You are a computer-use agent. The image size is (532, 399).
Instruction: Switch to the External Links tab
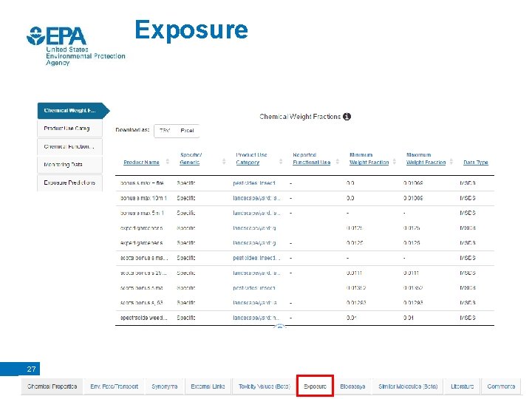pos(208,386)
